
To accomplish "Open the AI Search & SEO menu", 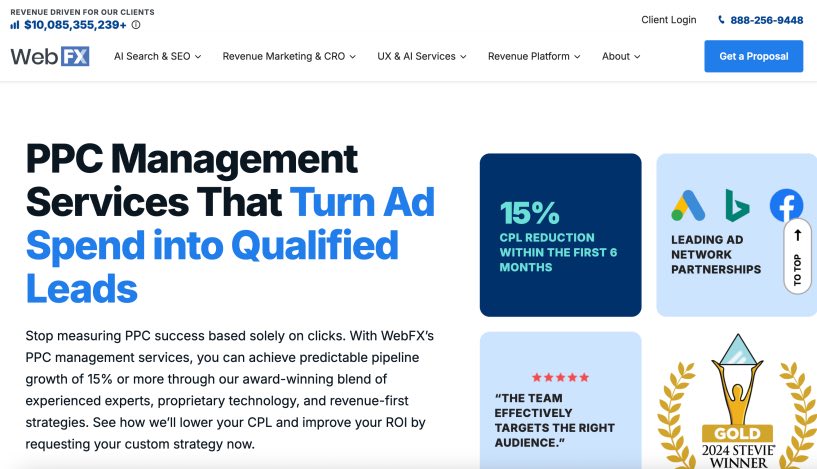I will (157, 56).
